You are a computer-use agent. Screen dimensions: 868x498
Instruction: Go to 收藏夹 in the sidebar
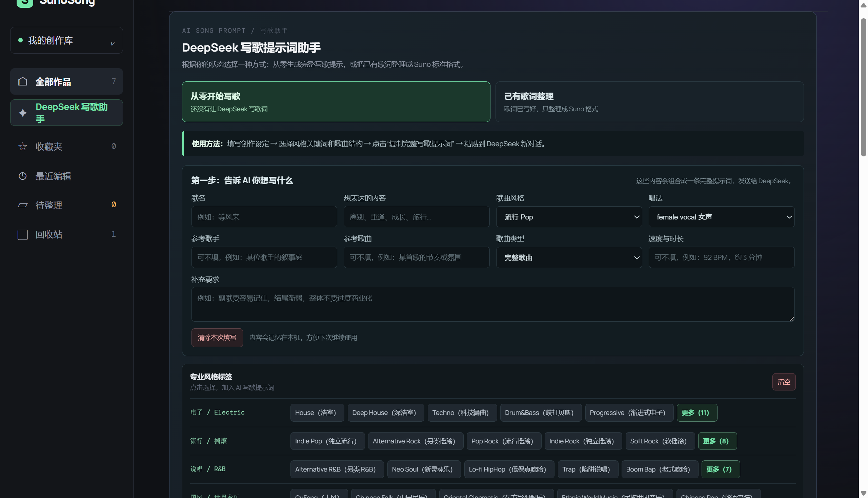[x=67, y=147]
